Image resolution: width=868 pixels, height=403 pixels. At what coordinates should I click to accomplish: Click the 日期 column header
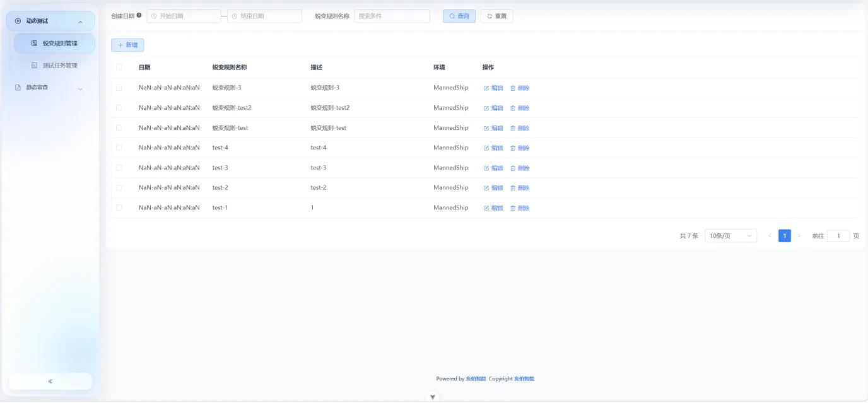tap(144, 67)
